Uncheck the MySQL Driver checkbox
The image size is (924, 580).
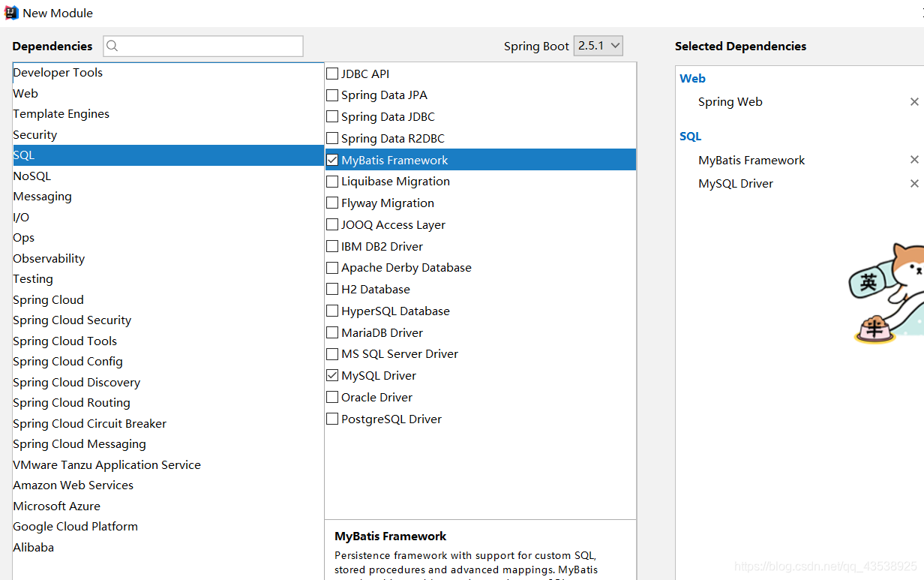[x=332, y=375]
